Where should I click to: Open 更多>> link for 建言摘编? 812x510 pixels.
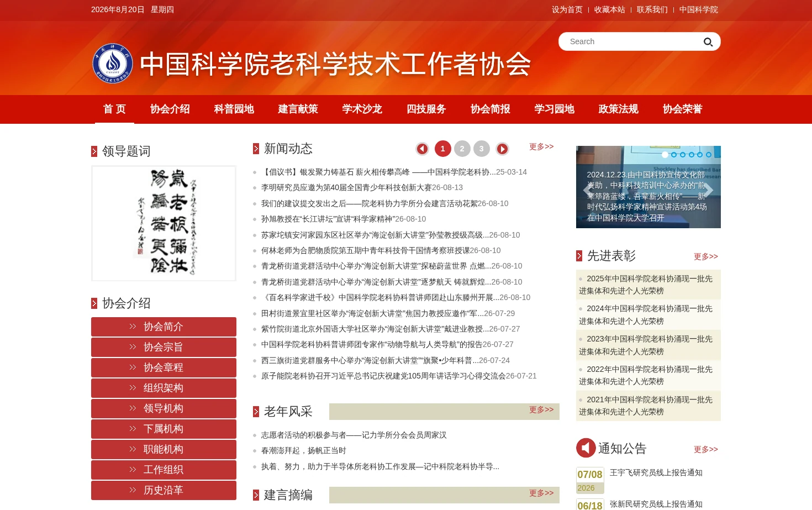541,493
